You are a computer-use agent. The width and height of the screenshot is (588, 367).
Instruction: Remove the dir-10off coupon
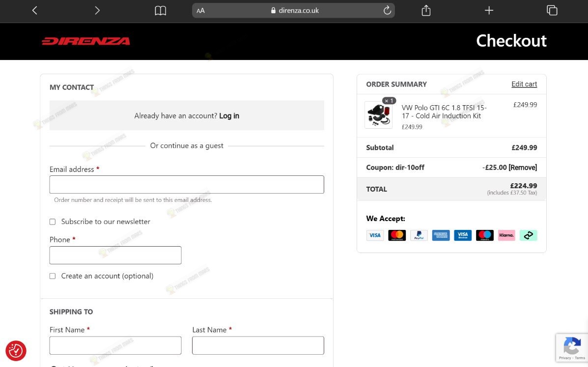[x=523, y=168]
